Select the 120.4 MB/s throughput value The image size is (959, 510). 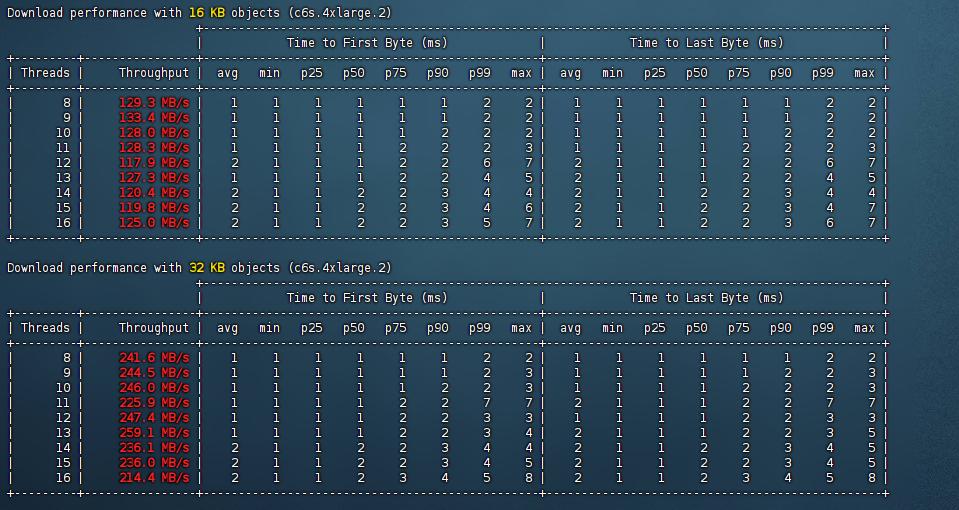(154, 193)
